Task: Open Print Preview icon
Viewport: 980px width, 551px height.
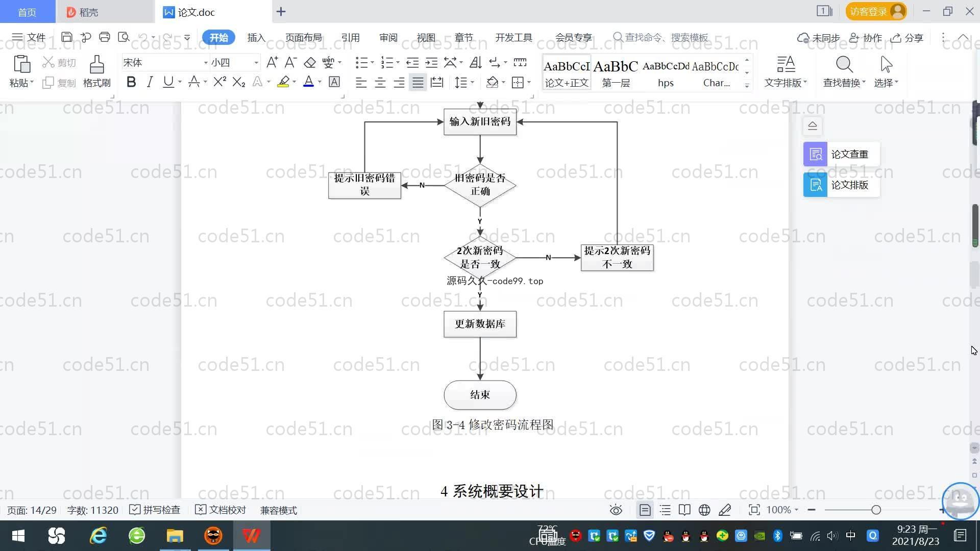Action: (124, 37)
